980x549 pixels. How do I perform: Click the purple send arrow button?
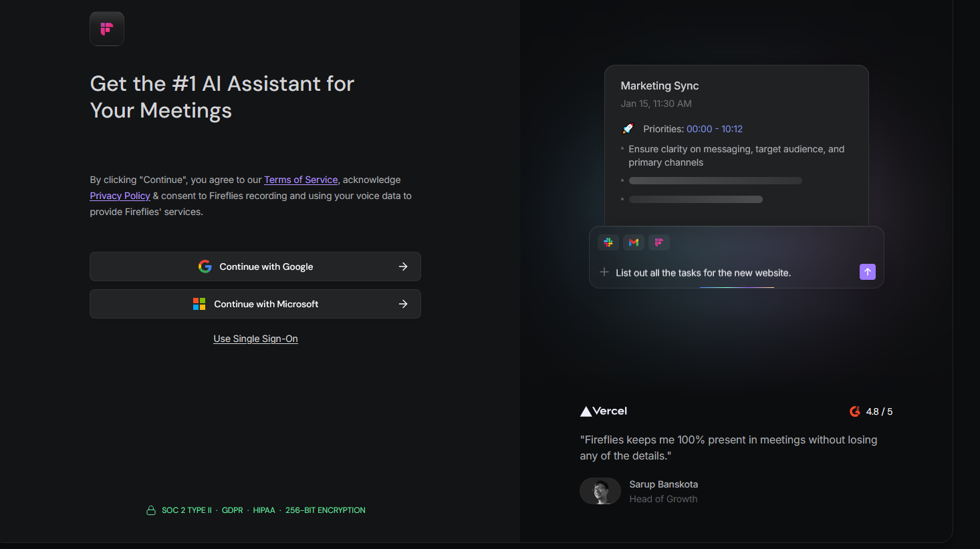[x=868, y=272]
